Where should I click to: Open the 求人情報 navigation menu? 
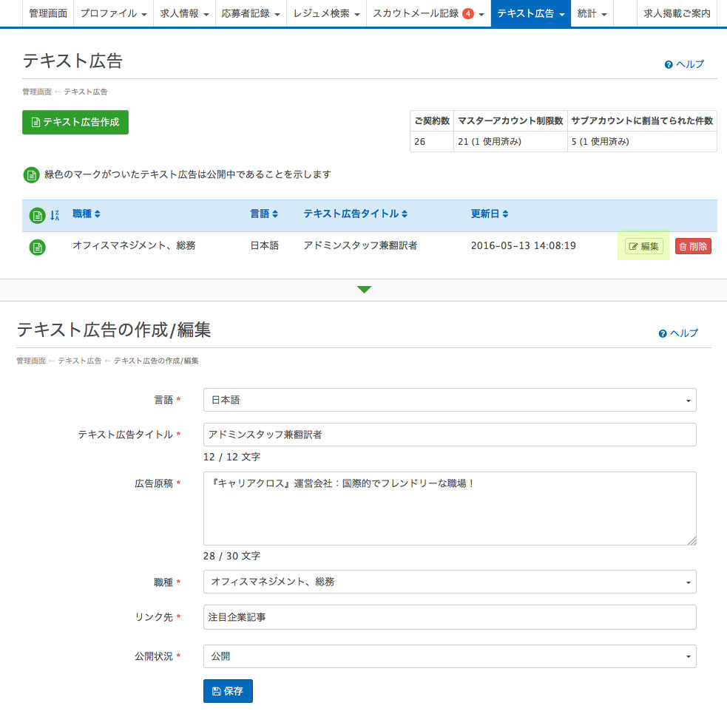[183, 13]
